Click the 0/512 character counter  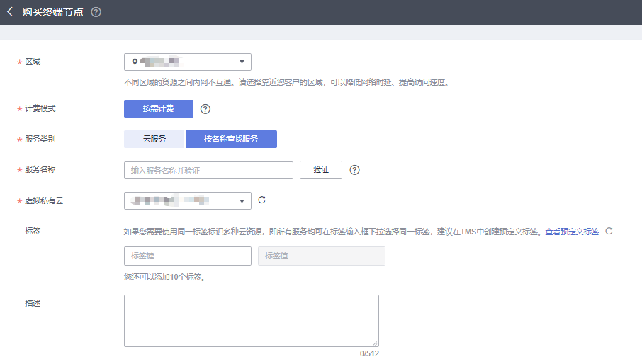369,353
